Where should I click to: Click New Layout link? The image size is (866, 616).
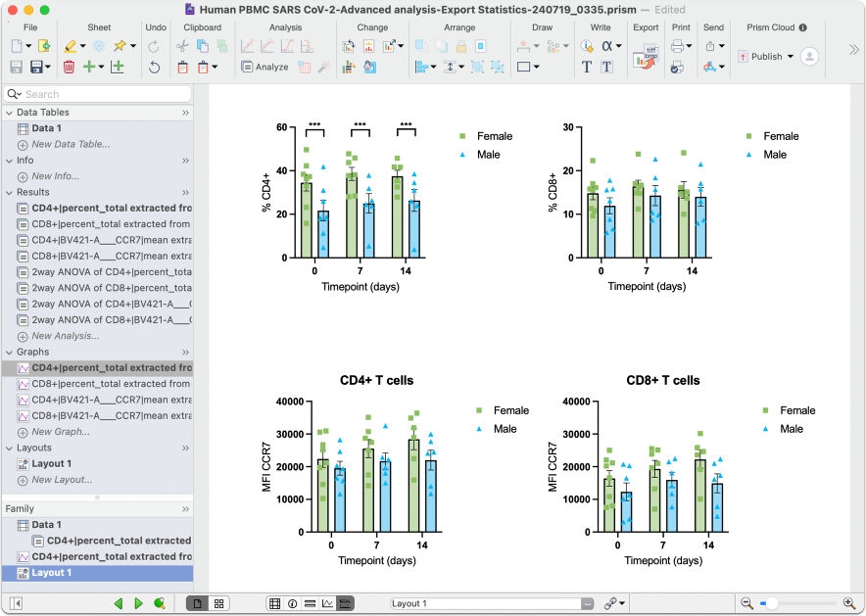[x=62, y=480]
